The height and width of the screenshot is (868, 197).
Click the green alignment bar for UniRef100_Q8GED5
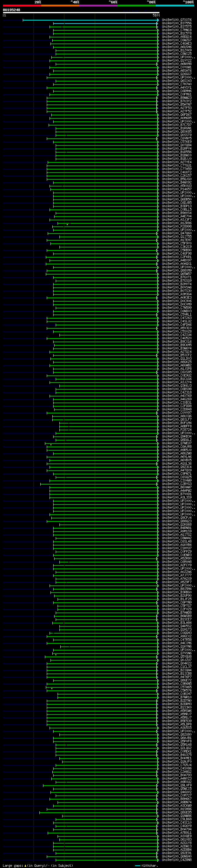point(99,812)
